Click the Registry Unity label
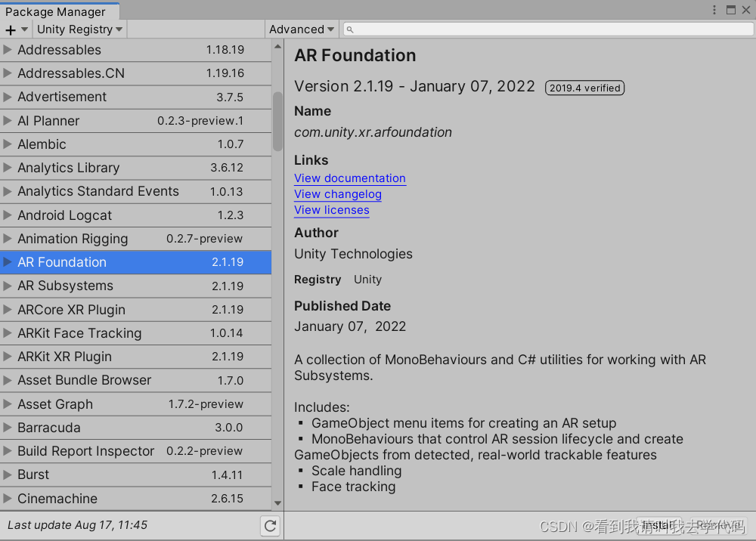The image size is (756, 541). 337,280
